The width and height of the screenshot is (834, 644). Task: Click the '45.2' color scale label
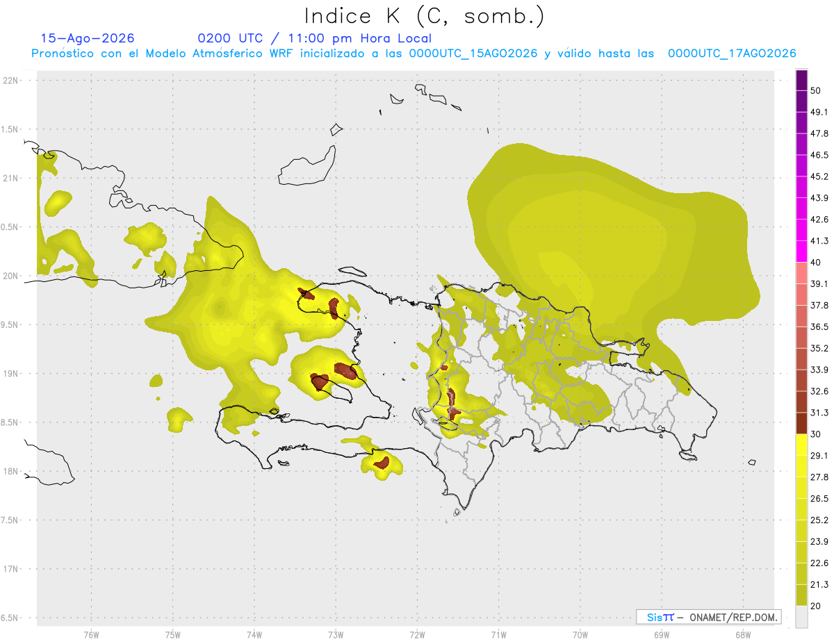820,176
